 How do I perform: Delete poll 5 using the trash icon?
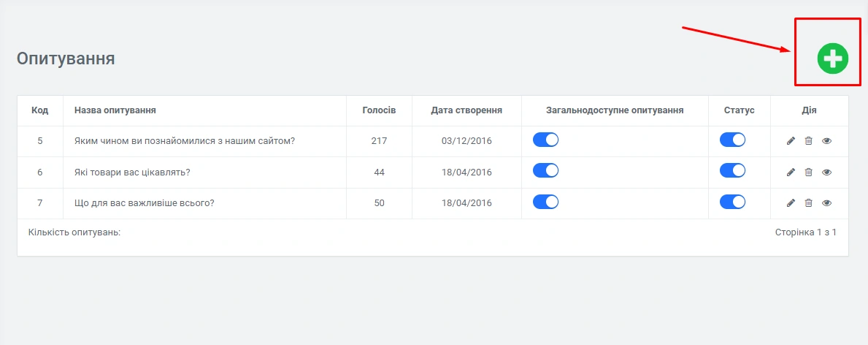[808, 141]
